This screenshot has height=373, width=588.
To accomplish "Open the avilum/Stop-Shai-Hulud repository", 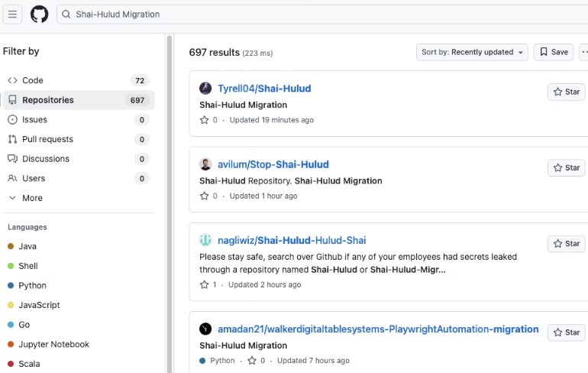I will [x=273, y=164].
